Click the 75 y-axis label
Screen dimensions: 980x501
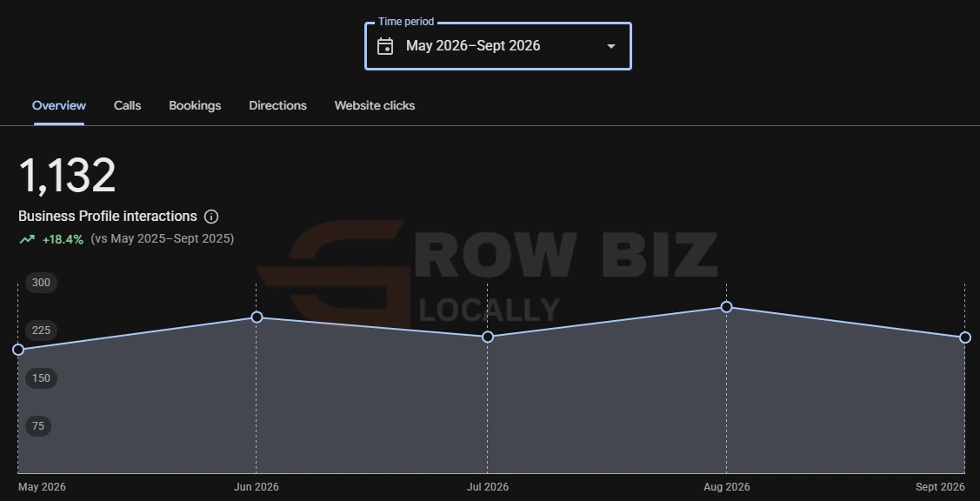pos(38,426)
